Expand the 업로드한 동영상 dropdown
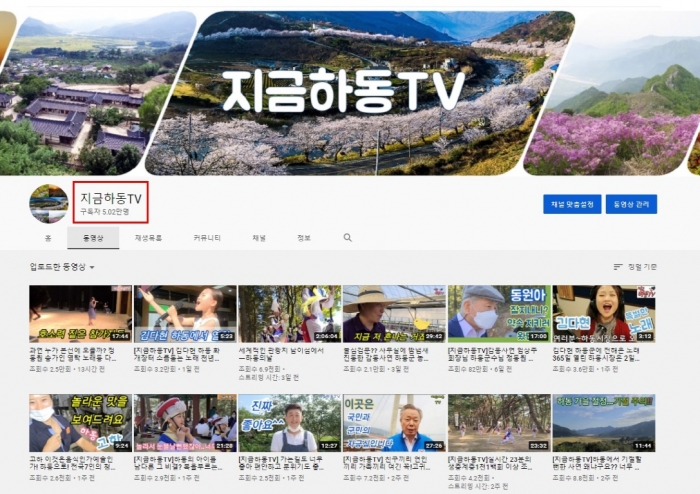This screenshot has height=494, width=700. (x=62, y=267)
